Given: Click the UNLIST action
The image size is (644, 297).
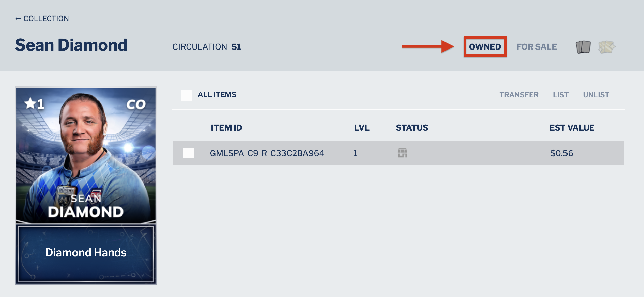Looking at the screenshot, I should pyautogui.click(x=596, y=95).
